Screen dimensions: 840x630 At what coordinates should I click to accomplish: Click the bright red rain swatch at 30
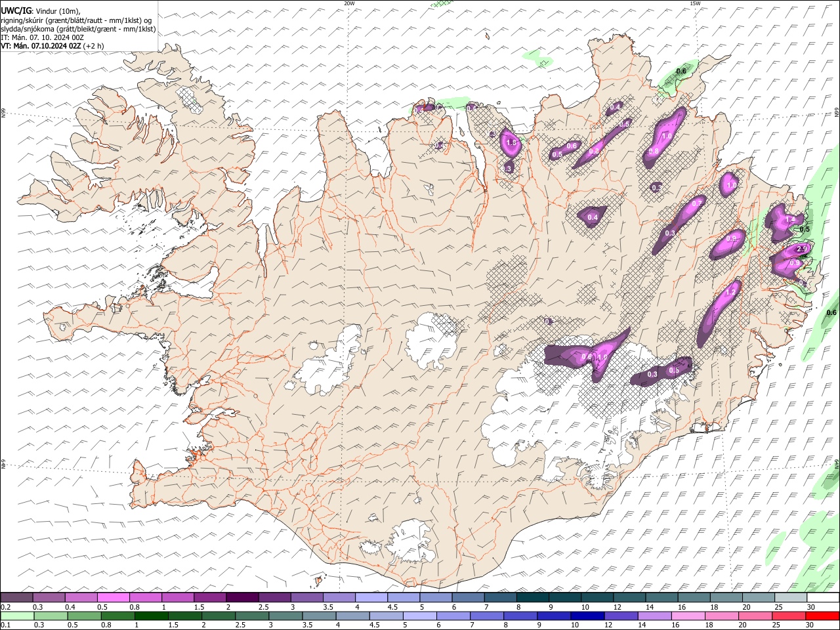pyautogui.click(x=822, y=616)
